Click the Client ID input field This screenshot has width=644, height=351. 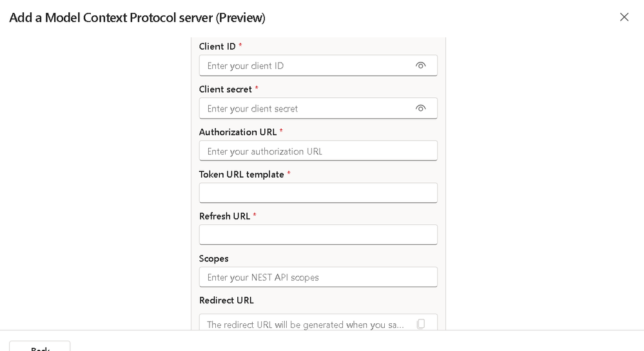tap(306, 66)
